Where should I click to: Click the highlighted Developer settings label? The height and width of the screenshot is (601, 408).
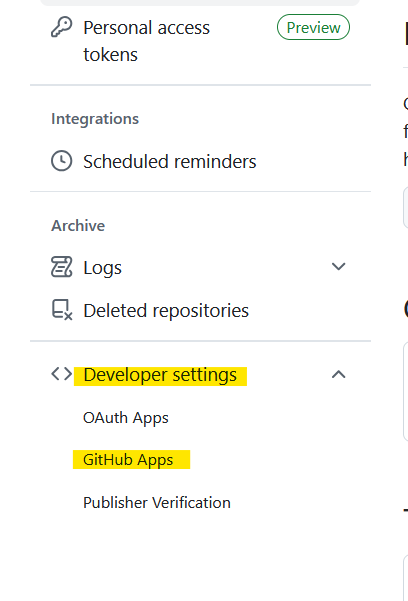coord(160,375)
